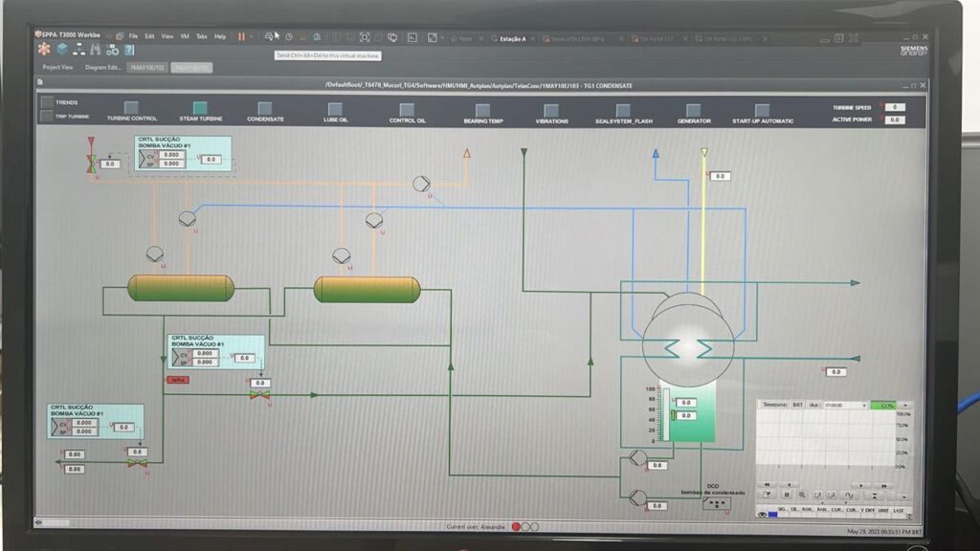
Task: Open the CONDENSATE screen button
Action: click(x=265, y=109)
